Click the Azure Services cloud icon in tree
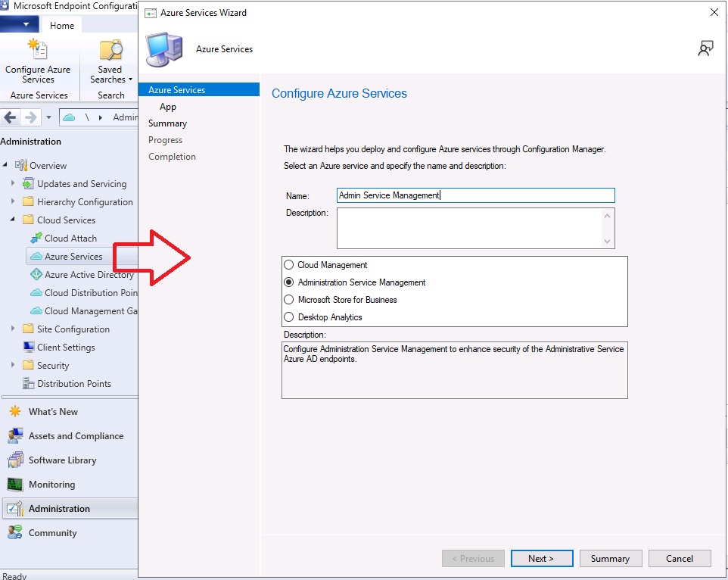The height and width of the screenshot is (580, 728). tap(36, 257)
